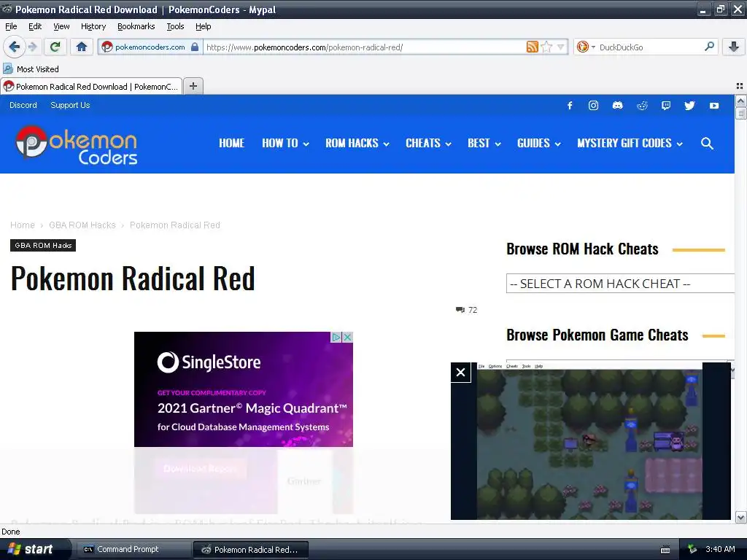Click the network tray icon beside the clock
The height and width of the screenshot is (560, 747).
pos(692,549)
